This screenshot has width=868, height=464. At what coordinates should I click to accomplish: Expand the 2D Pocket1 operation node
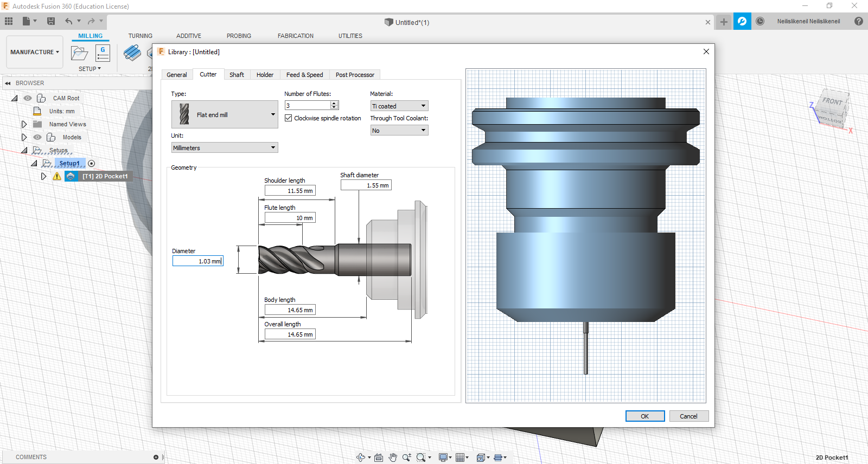pos(43,176)
